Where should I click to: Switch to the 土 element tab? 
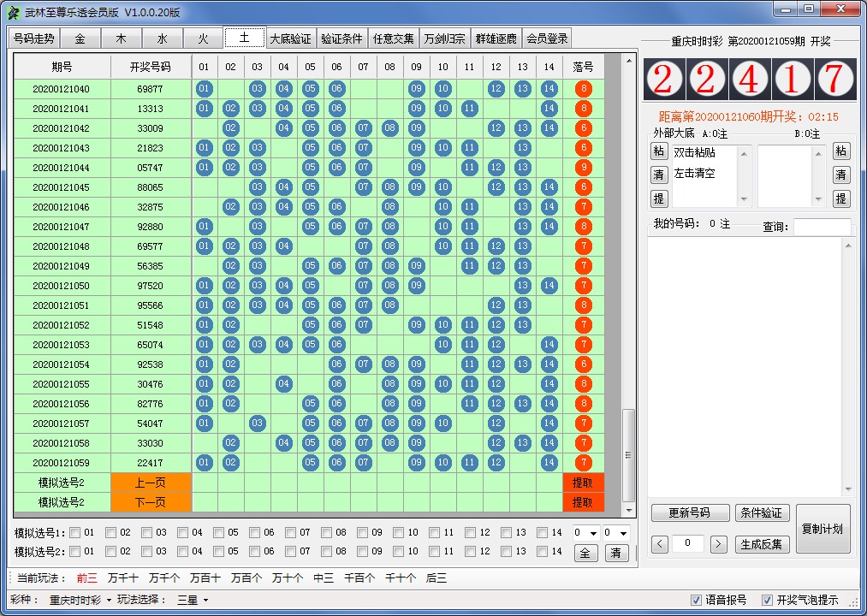[244, 38]
